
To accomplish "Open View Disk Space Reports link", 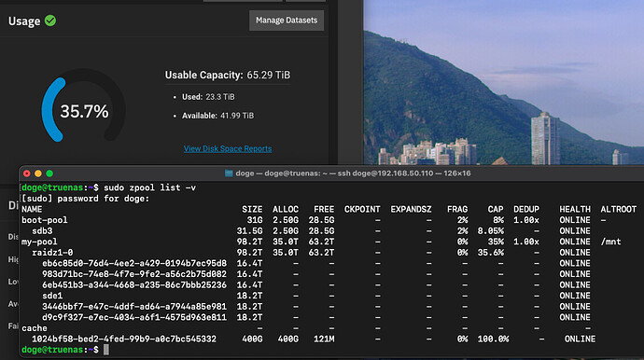I will [228, 148].
